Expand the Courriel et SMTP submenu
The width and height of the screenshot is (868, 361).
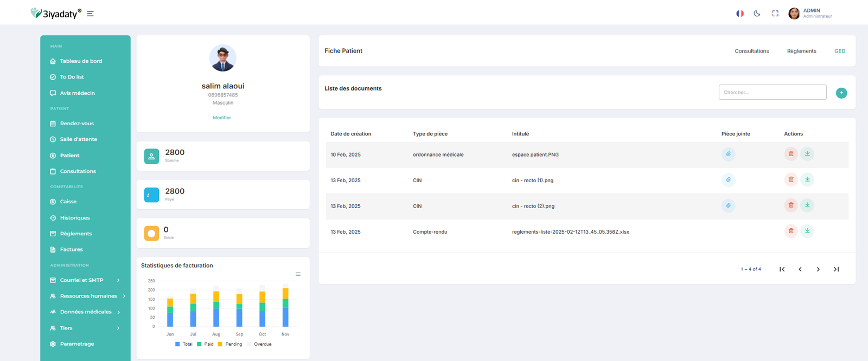pos(84,280)
